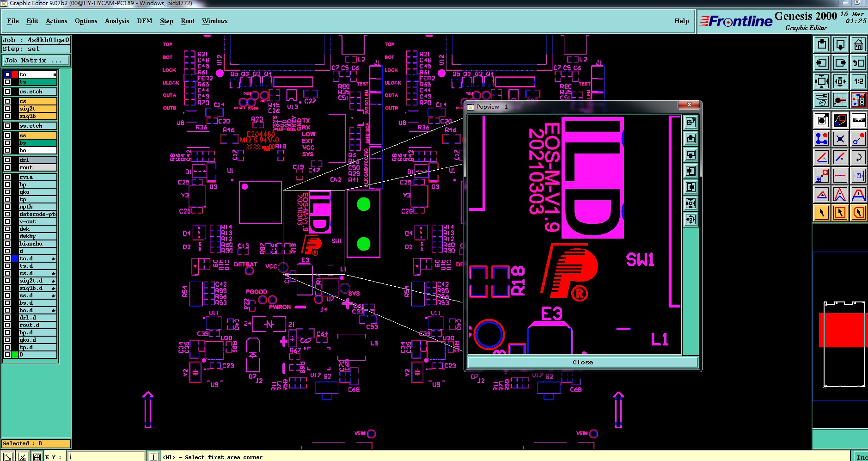Image resolution: width=868 pixels, height=461 pixels.
Task: Click the green color swatch of layer 0
Action: [x=15, y=355]
